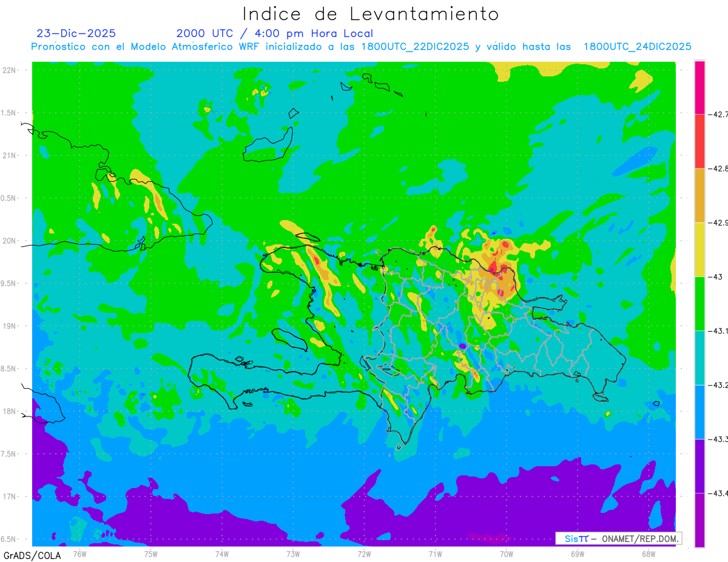
Task: Click the longitude label "71W"
Action: pyautogui.click(x=435, y=554)
